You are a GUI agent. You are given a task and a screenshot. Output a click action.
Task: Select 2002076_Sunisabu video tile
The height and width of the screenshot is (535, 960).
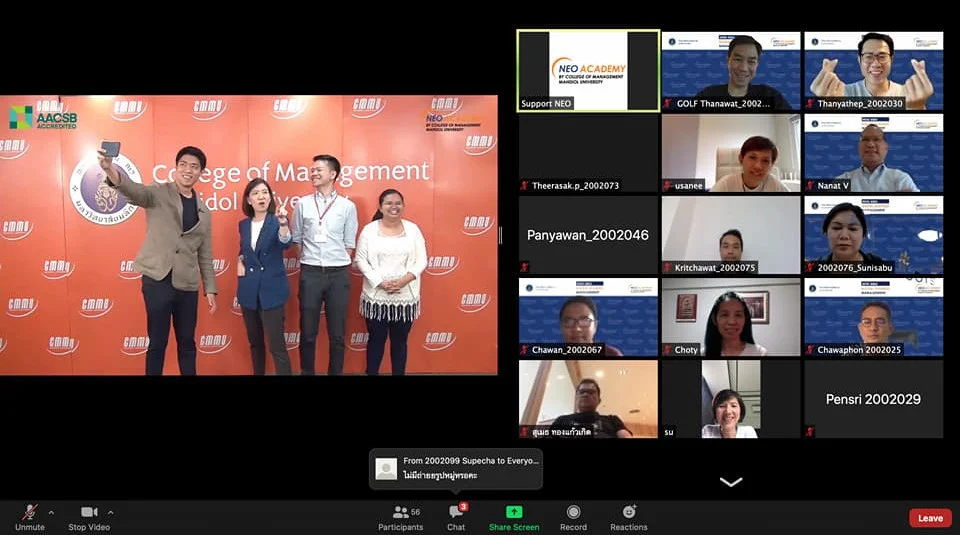click(x=874, y=235)
